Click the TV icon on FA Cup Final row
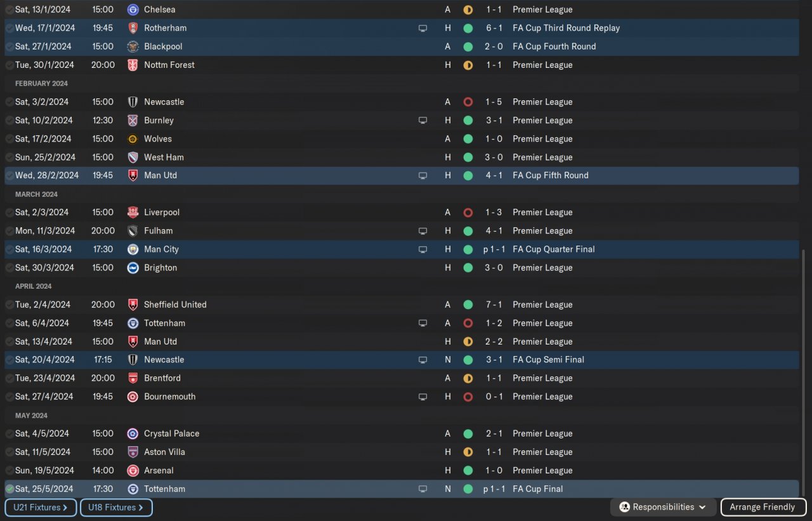Screen dimensions: 812x521 pos(422,489)
